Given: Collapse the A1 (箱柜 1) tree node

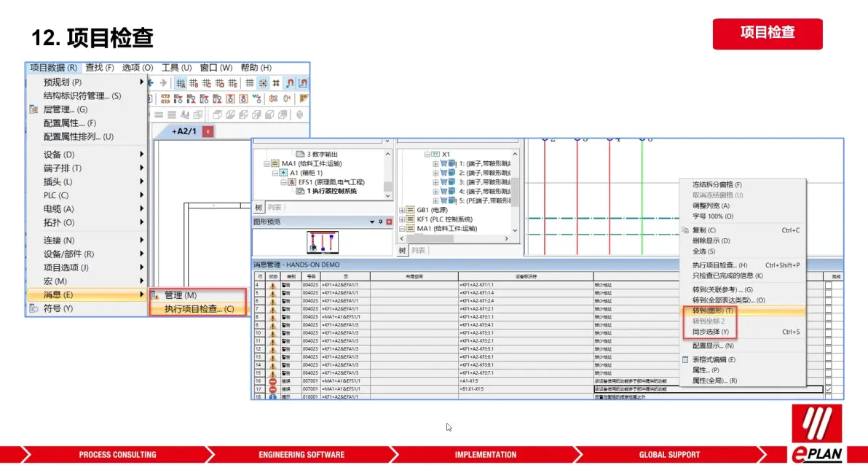Looking at the screenshot, I should (x=275, y=172).
